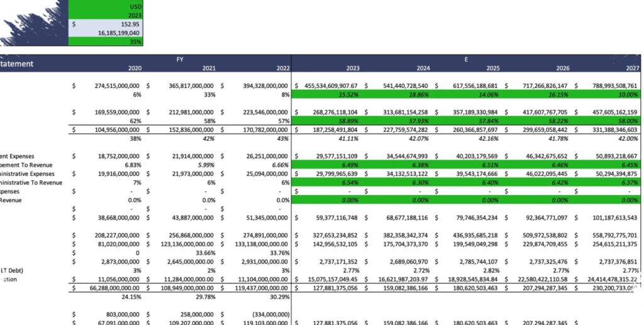Click the 15.52% growth cell
Image resolution: width=644 pixels, height=325 pixels.
348,95
